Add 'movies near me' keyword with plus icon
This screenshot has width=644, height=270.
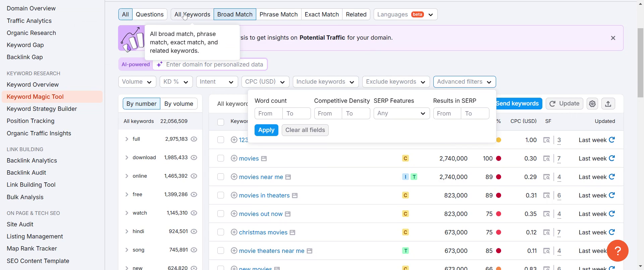(234, 177)
